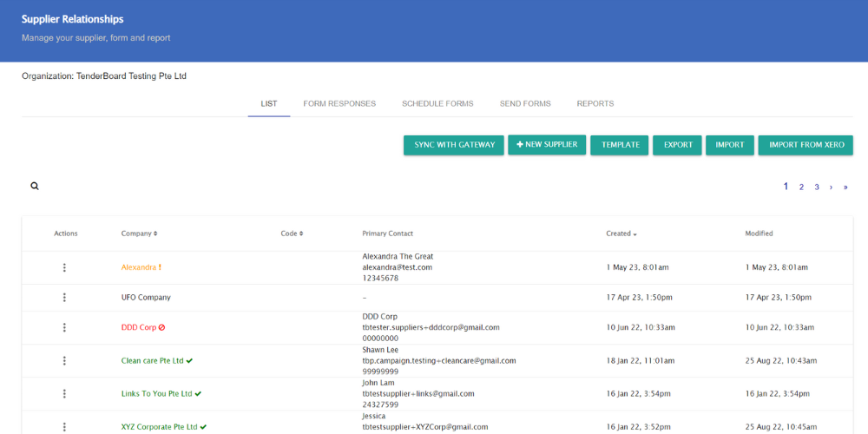
Task: Open the search magnifier icon
Action: pyautogui.click(x=35, y=187)
